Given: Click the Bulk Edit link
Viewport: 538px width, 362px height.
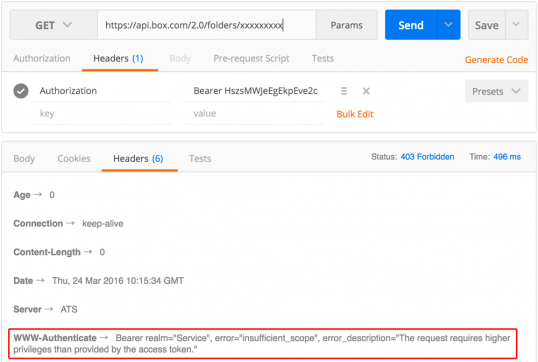Looking at the screenshot, I should click(x=354, y=114).
